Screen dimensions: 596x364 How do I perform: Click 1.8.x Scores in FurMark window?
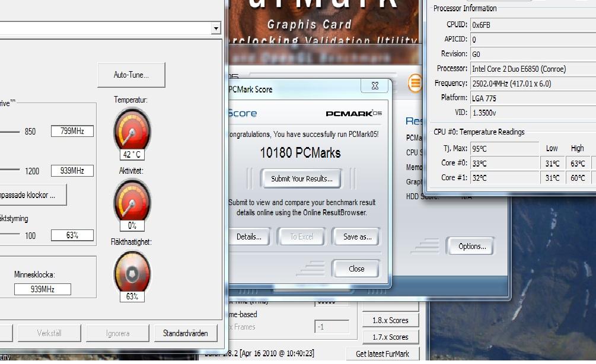click(x=390, y=320)
